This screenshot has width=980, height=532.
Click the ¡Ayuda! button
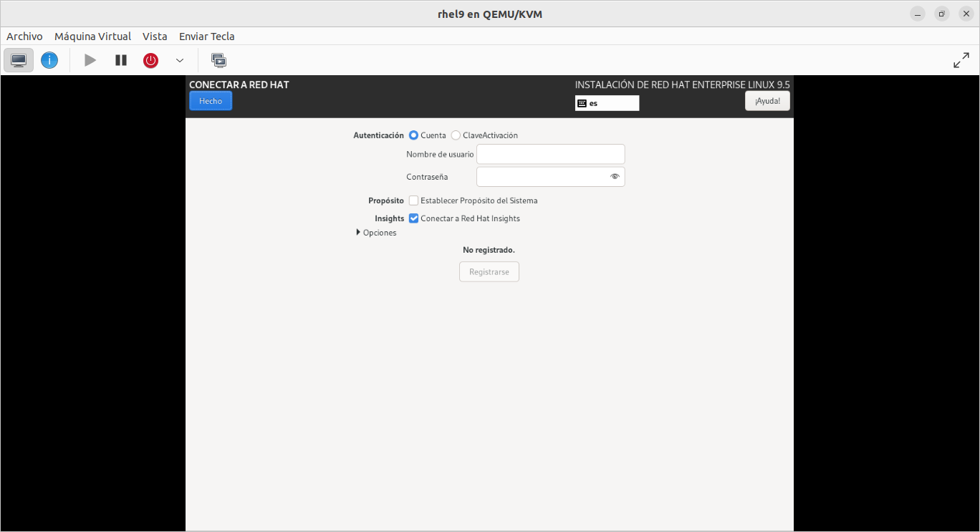tap(767, 101)
